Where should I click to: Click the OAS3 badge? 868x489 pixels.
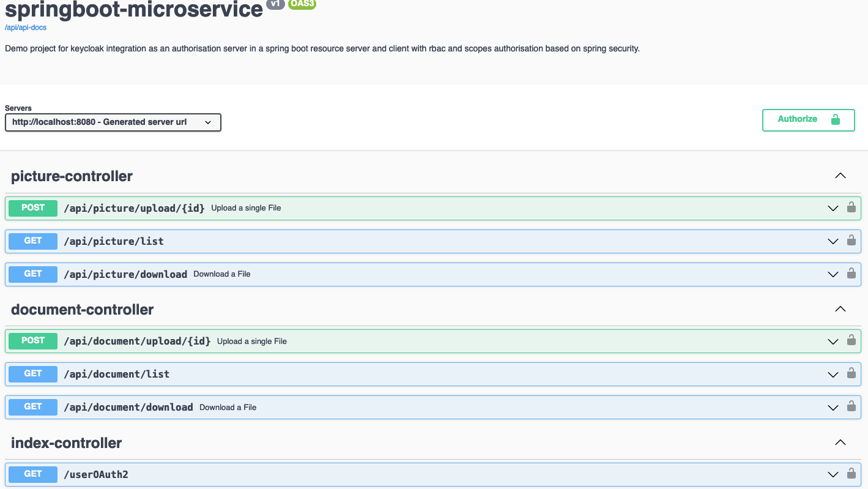tap(302, 4)
